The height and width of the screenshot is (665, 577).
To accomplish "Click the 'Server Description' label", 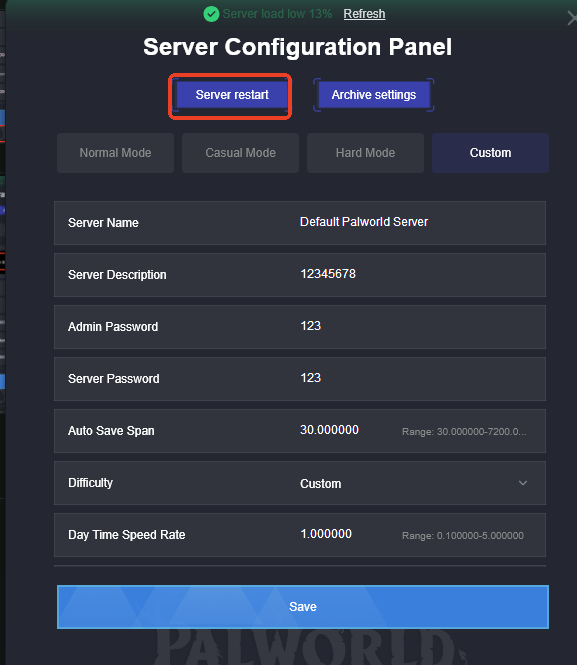I will coord(117,275).
